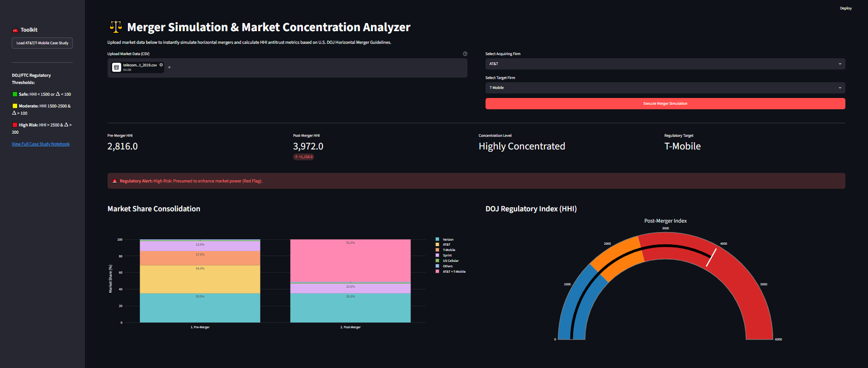The width and height of the screenshot is (868, 368).
Task: Click the red High Risk threshold square
Action: (15, 125)
